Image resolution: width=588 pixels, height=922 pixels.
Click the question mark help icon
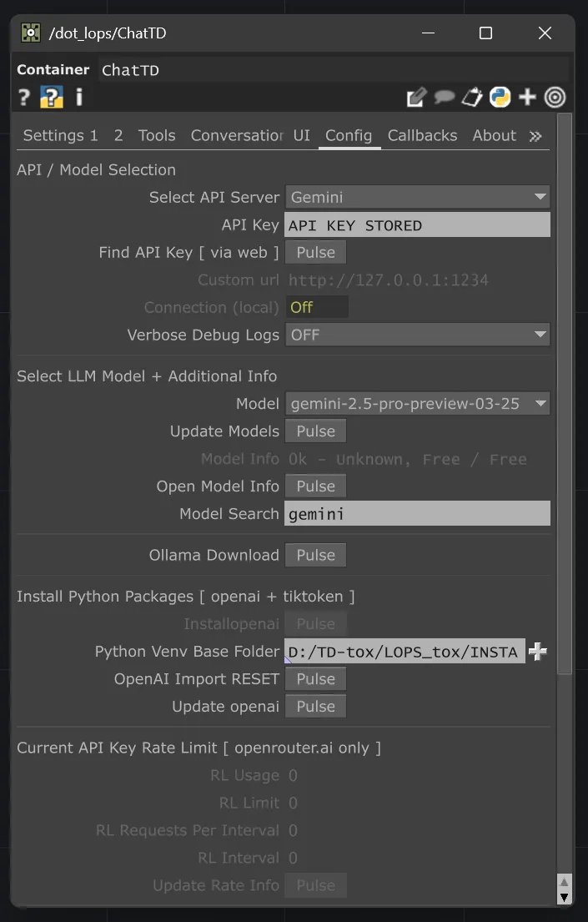(x=23, y=98)
